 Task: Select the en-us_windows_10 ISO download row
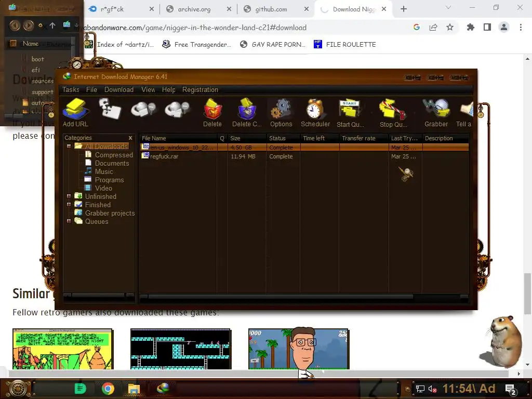(304, 147)
